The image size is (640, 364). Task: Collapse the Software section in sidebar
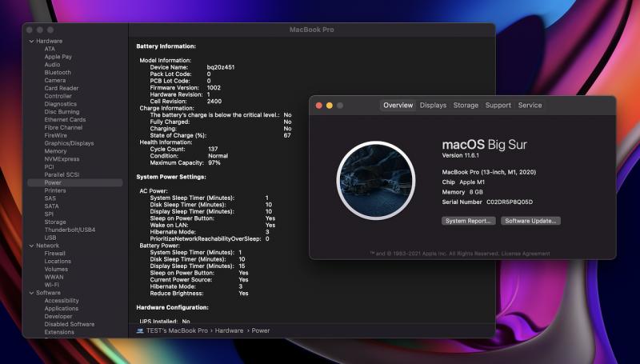point(31,293)
